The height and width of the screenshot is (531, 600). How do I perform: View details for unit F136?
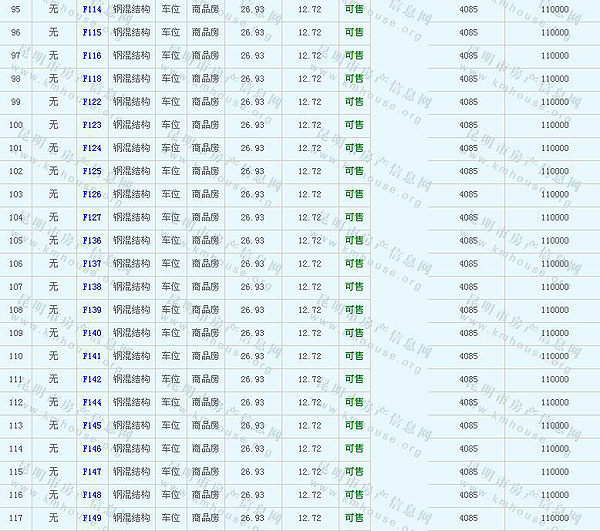pos(92,240)
